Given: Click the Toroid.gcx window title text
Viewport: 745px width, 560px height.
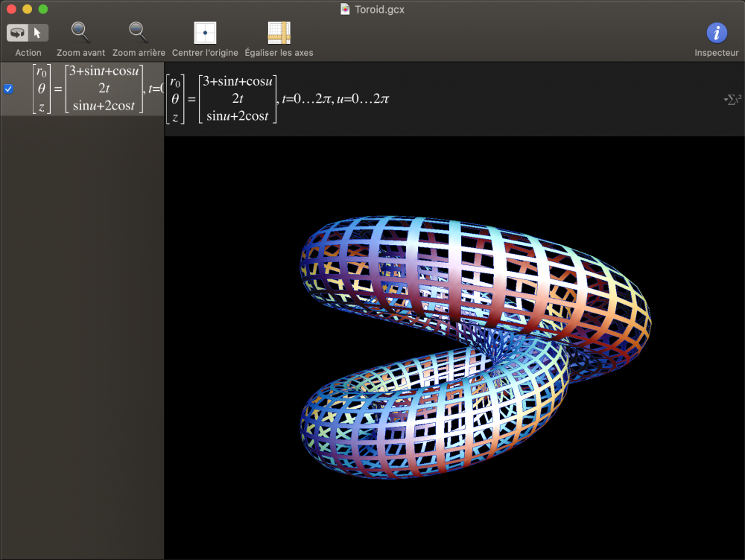Looking at the screenshot, I should coord(380,9).
